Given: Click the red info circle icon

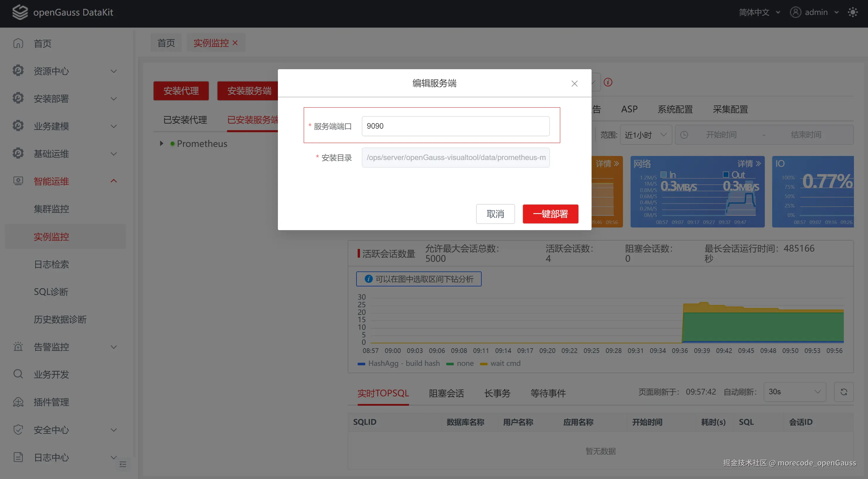Looking at the screenshot, I should (x=608, y=82).
